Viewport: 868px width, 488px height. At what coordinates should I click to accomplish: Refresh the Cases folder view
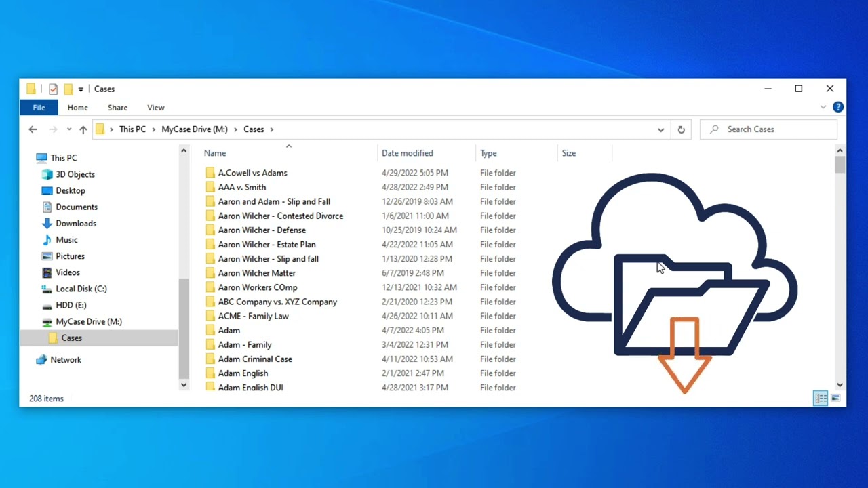681,129
